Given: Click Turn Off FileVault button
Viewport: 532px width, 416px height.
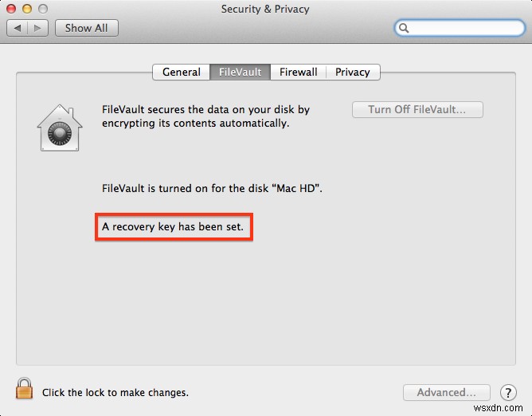Looking at the screenshot, I should (417, 110).
